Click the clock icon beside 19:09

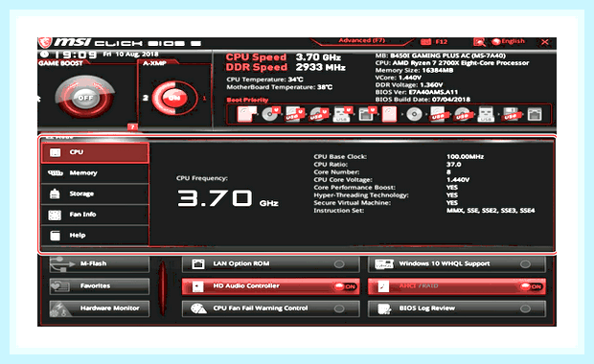[x=45, y=55]
